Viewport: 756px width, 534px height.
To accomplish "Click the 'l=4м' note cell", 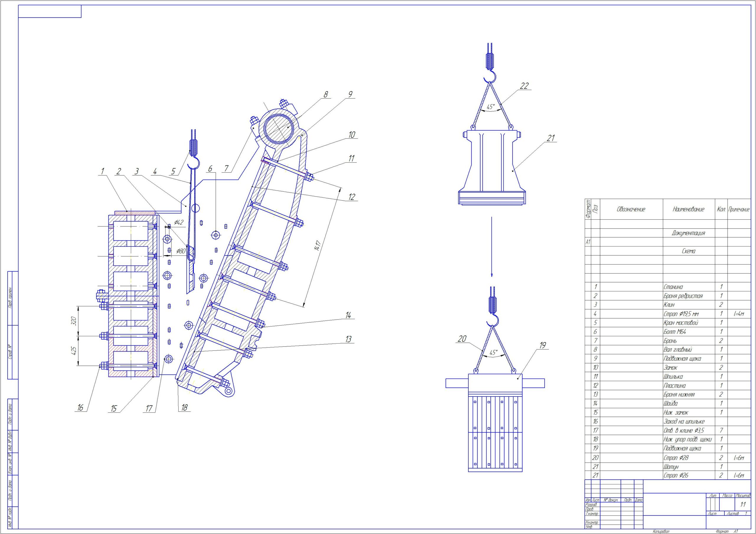I will [x=739, y=314].
